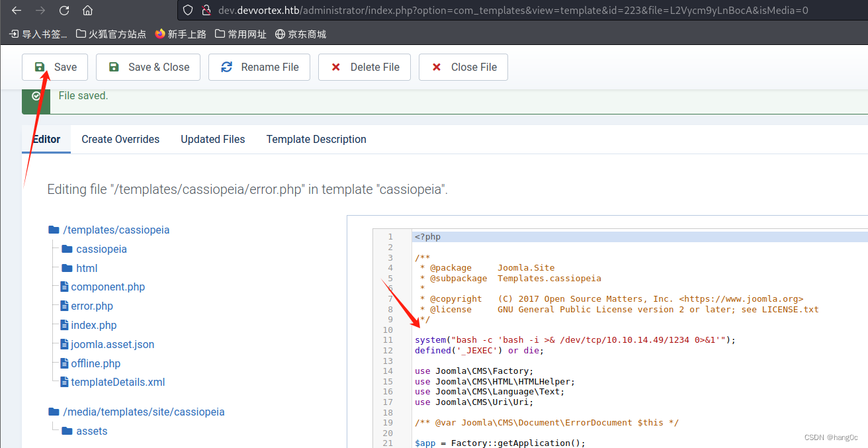
Task: Click the file icon beside templateDetails.xml
Action: click(x=64, y=382)
